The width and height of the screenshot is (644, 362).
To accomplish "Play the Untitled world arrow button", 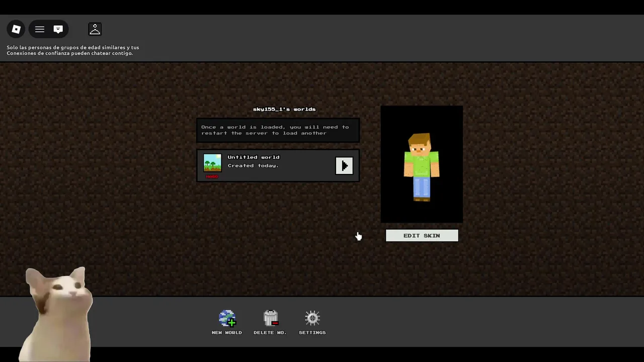I will 344,165.
